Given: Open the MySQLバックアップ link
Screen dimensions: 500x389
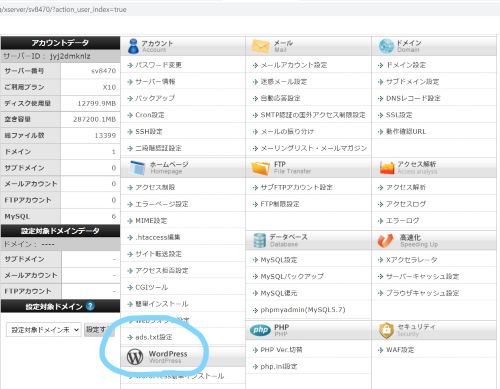Looking at the screenshot, I should [292, 276].
